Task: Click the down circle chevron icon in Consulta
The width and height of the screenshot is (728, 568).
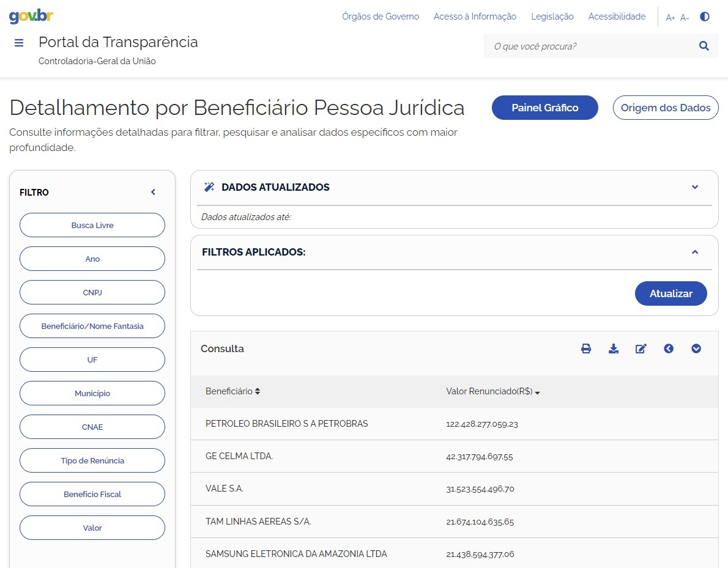Action: coord(696,349)
